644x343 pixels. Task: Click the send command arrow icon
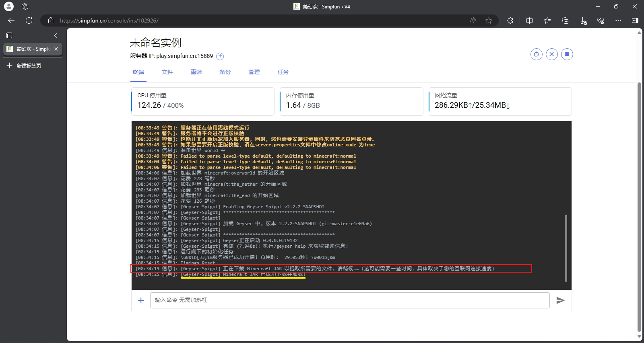(560, 300)
